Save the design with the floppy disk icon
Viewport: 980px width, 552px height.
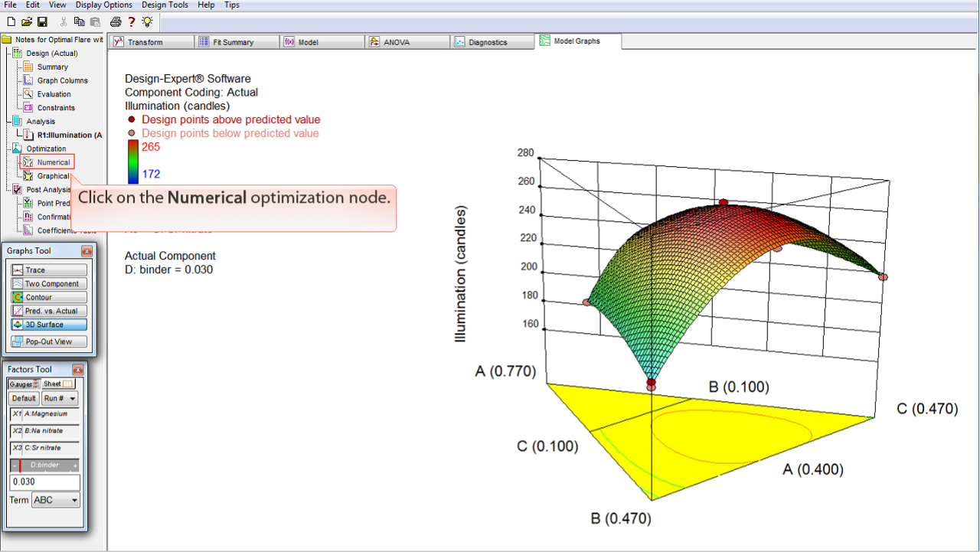pyautogui.click(x=42, y=21)
